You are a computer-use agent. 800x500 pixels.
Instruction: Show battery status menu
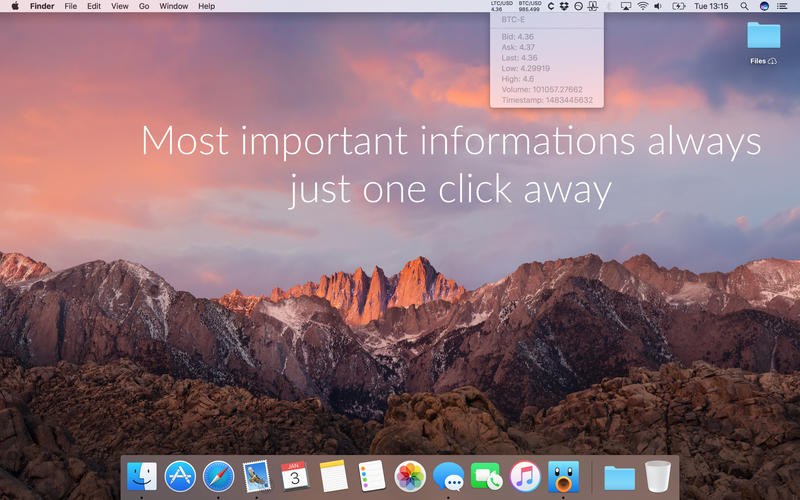tap(679, 6)
